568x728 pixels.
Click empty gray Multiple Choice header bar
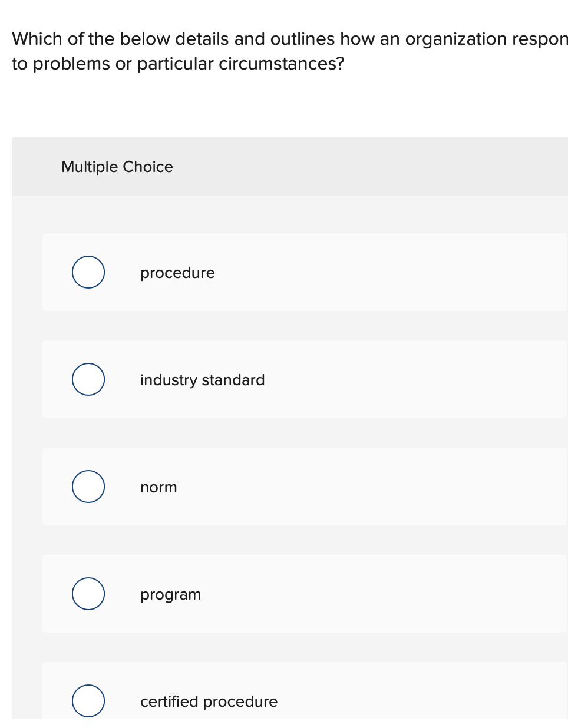(383, 167)
